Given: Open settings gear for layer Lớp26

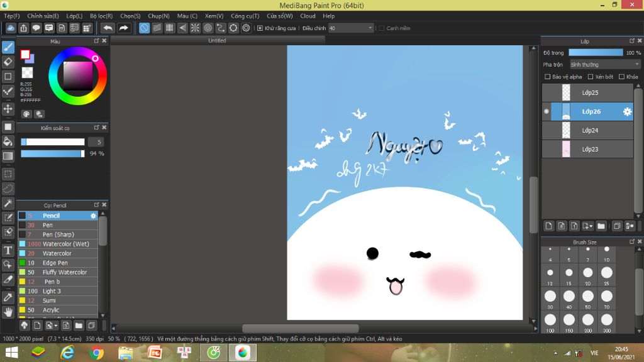Looking at the screenshot, I should tap(627, 111).
